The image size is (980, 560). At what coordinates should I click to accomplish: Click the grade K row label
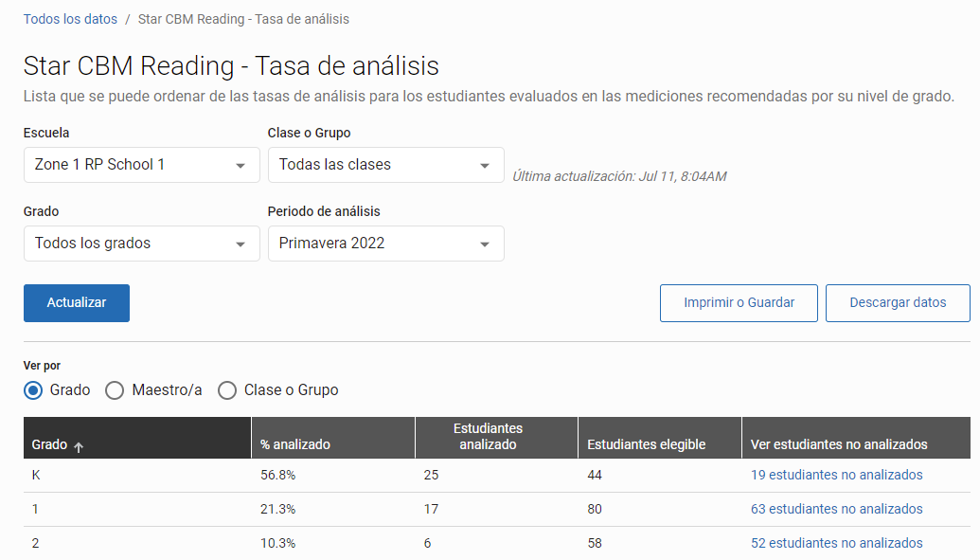pos(36,475)
